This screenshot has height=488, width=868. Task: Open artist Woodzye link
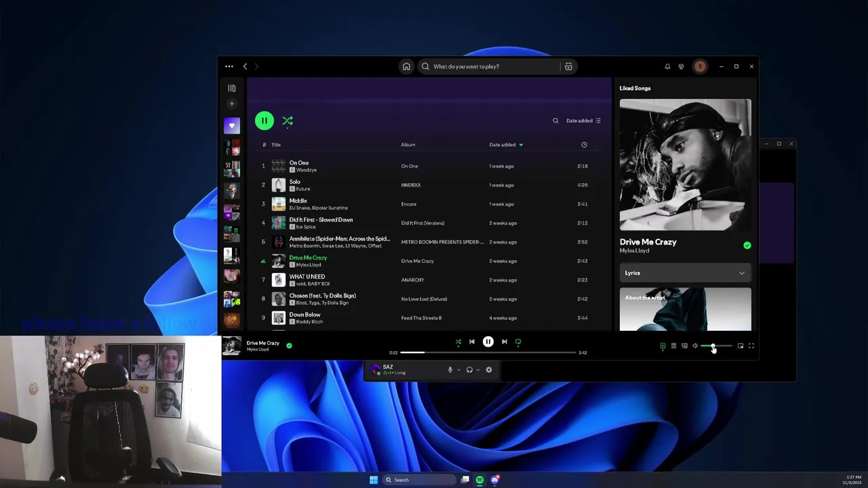click(307, 170)
